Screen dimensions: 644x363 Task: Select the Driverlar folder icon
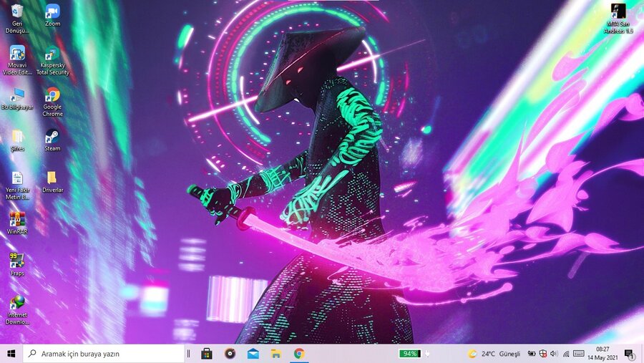click(52, 182)
